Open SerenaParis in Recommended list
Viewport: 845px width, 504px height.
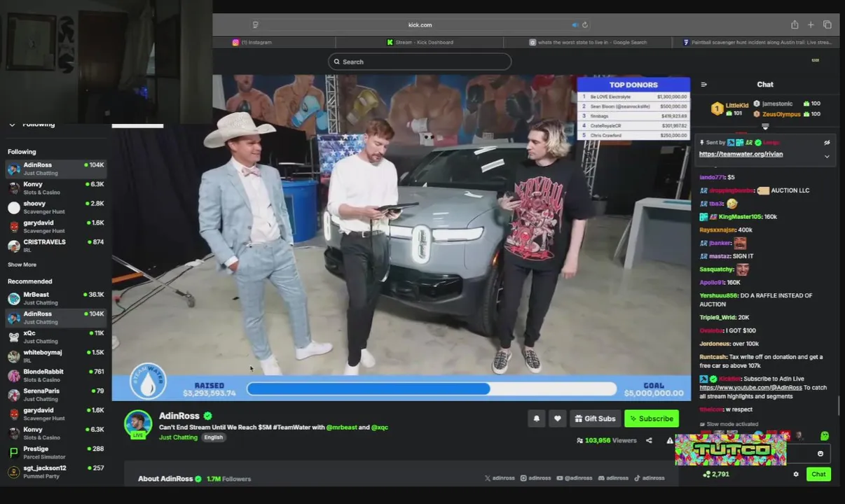56,394
